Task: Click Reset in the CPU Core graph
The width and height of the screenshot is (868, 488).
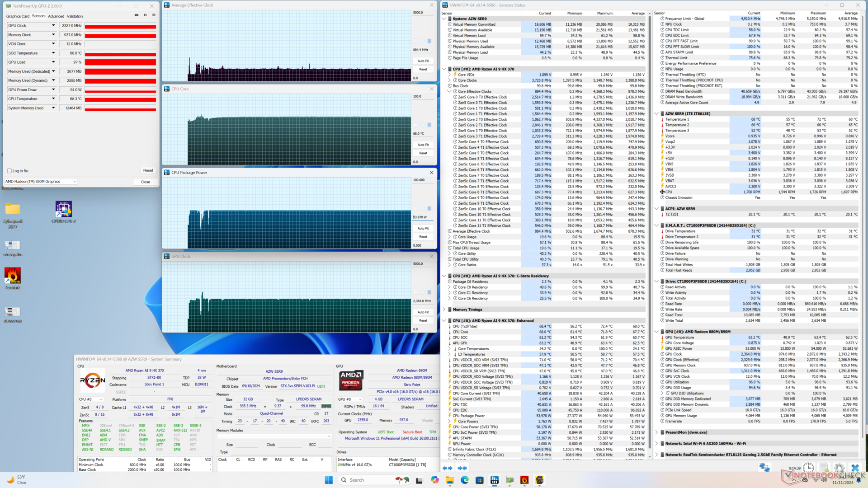Action: pyautogui.click(x=423, y=153)
